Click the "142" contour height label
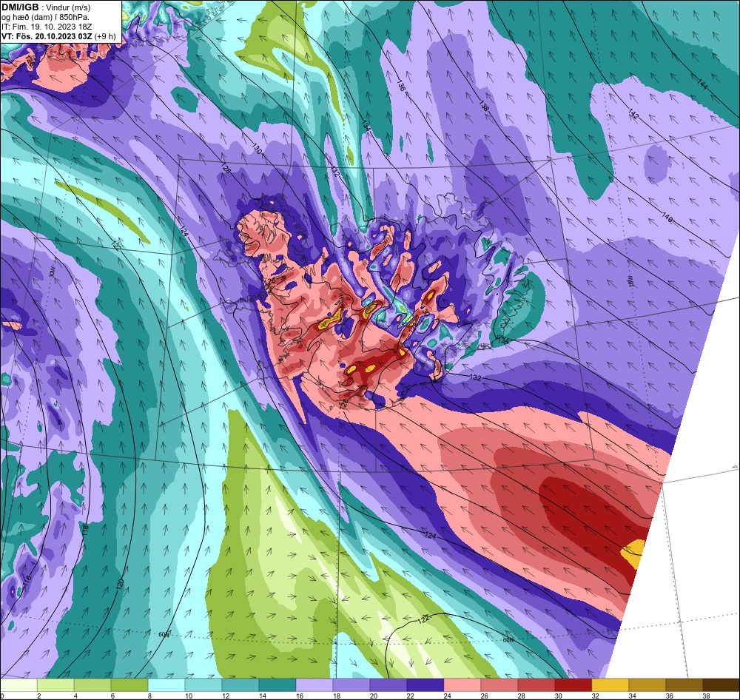The width and height of the screenshot is (740, 700). tap(633, 114)
